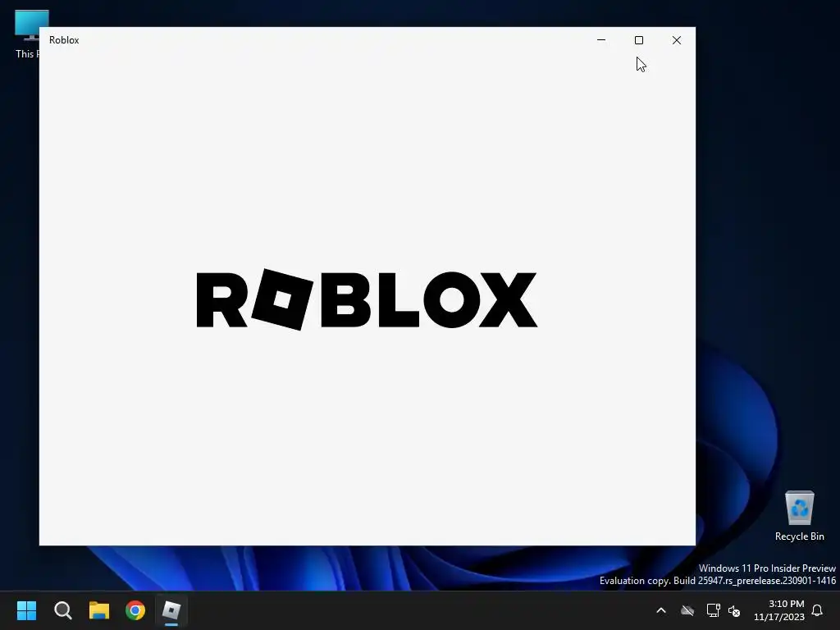Show hidden system tray icons

pos(661,610)
